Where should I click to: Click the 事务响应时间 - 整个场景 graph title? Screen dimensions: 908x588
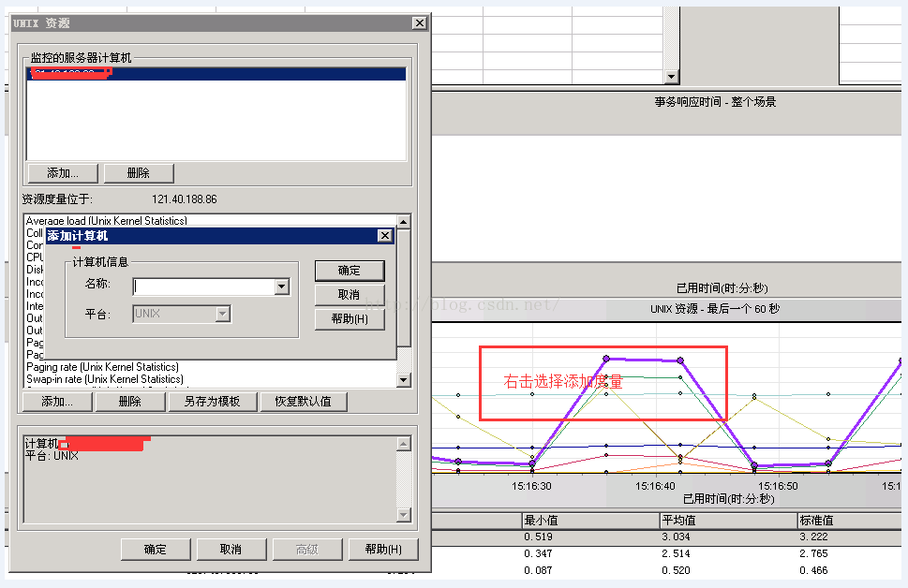(x=715, y=102)
